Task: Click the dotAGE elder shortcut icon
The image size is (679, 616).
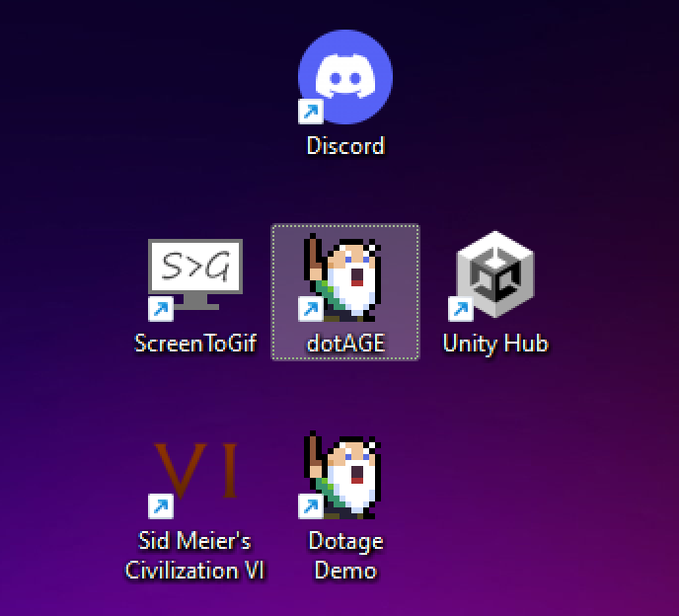Action: tap(343, 277)
